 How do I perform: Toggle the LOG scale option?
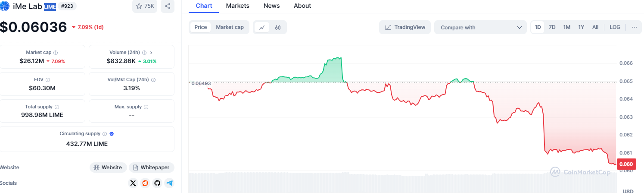615,27
